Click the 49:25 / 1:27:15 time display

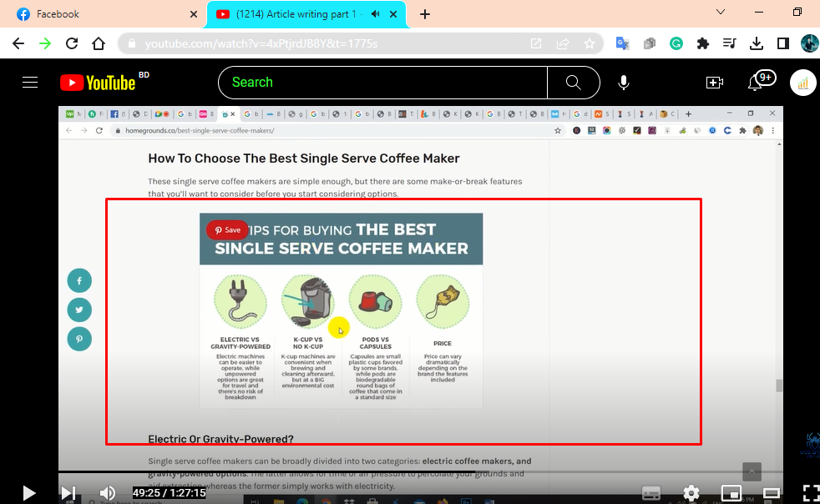click(x=169, y=492)
